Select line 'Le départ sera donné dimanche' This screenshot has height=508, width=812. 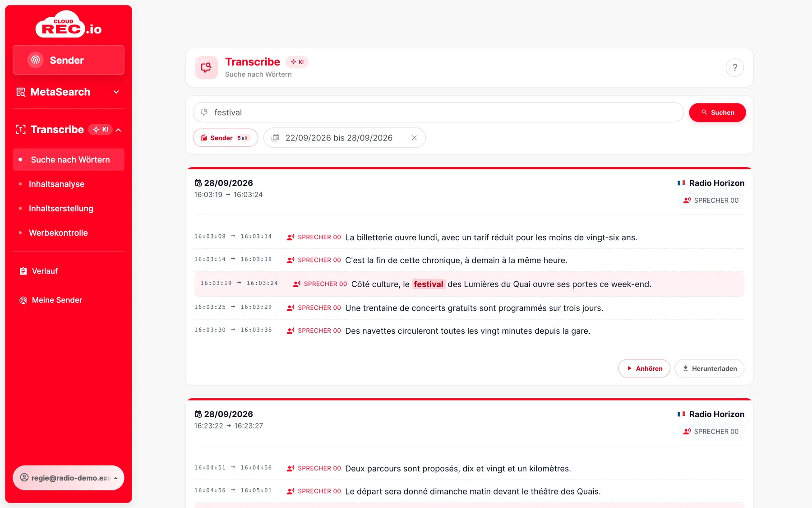(469, 491)
